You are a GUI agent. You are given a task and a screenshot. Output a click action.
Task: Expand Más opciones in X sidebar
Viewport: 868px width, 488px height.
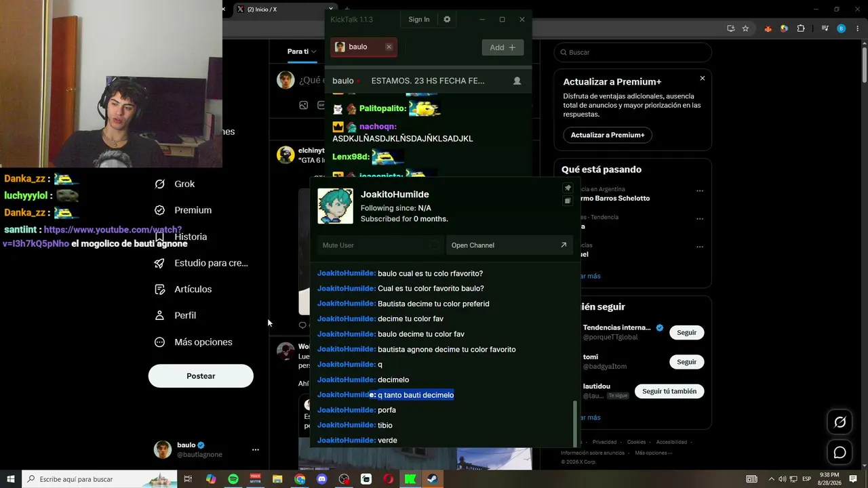(193, 342)
